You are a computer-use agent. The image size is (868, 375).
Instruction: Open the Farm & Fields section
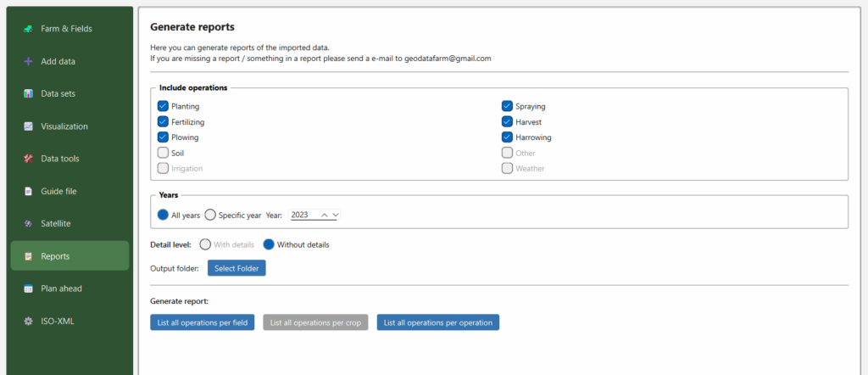(70, 29)
